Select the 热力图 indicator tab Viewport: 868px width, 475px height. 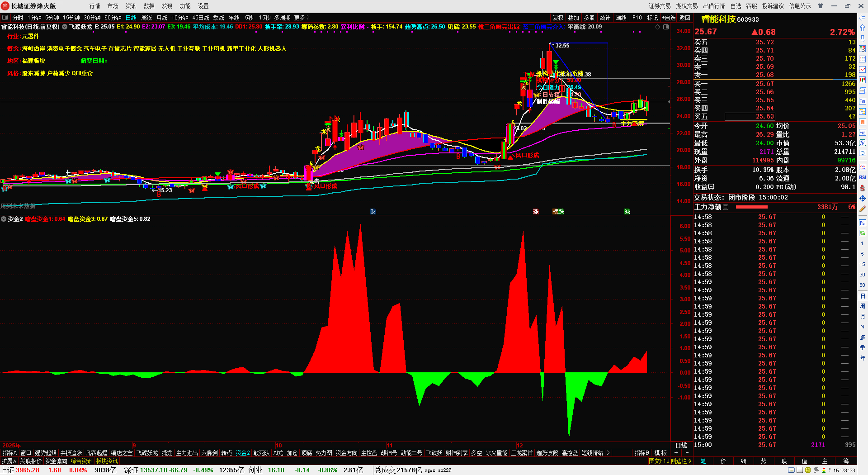324,453
